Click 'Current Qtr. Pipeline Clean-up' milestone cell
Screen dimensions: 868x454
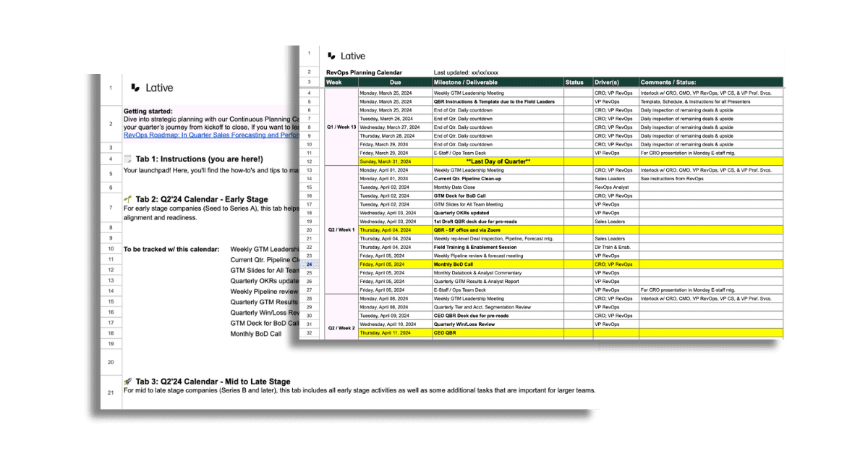click(497, 178)
